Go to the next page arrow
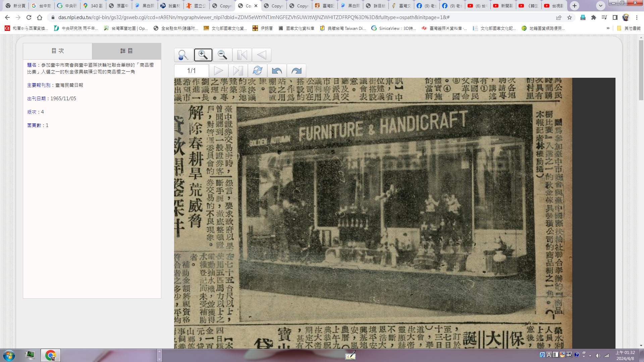 219,71
